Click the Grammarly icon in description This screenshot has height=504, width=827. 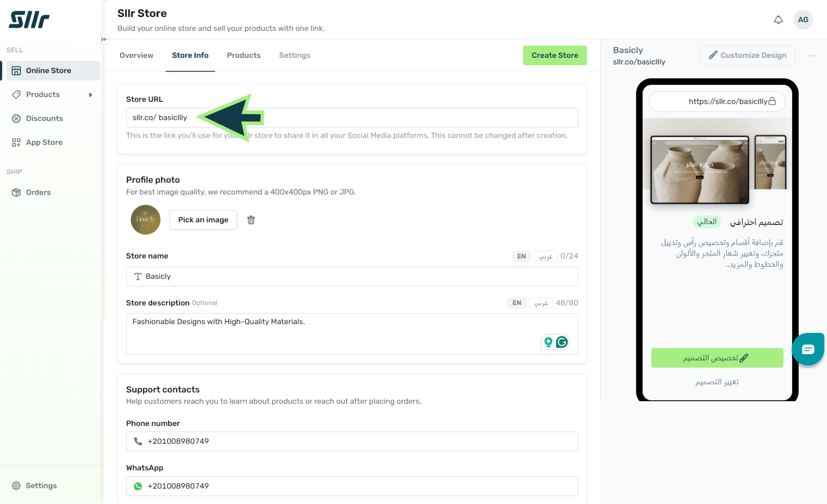562,342
